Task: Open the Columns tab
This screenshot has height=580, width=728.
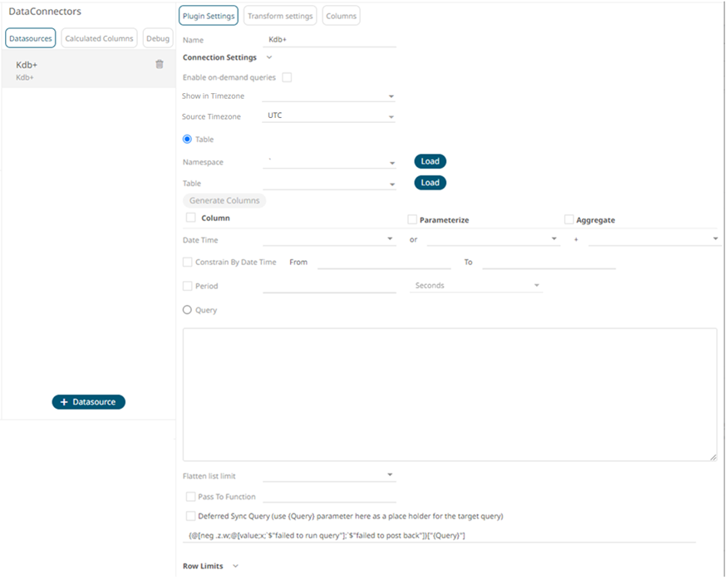Action: tap(341, 16)
